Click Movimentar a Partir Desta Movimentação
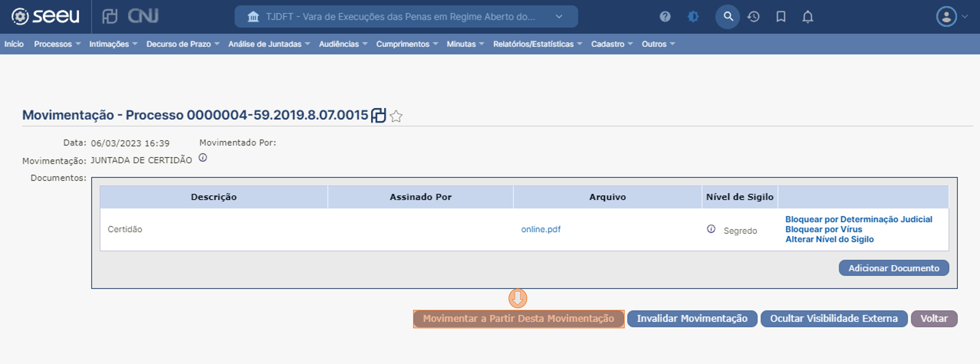This screenshot has width=980, height=364. click(x=519, y=318)
